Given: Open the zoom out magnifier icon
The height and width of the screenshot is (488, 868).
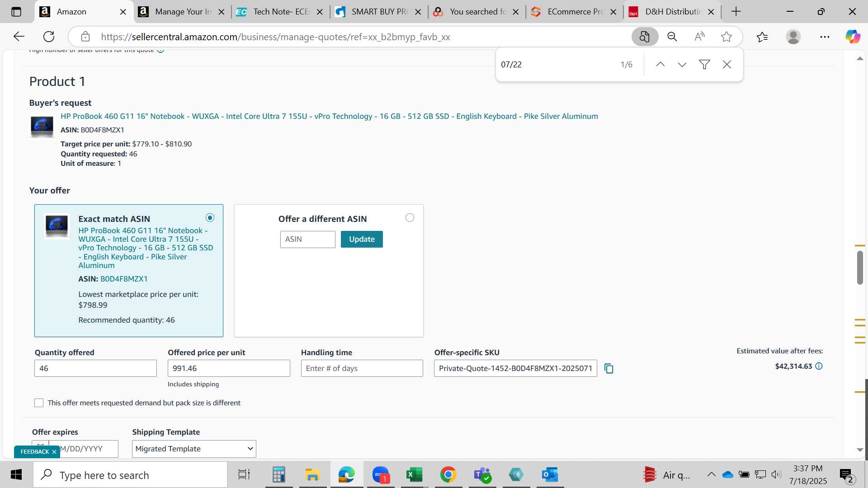Looking at the screenshot, I should 672,37.
